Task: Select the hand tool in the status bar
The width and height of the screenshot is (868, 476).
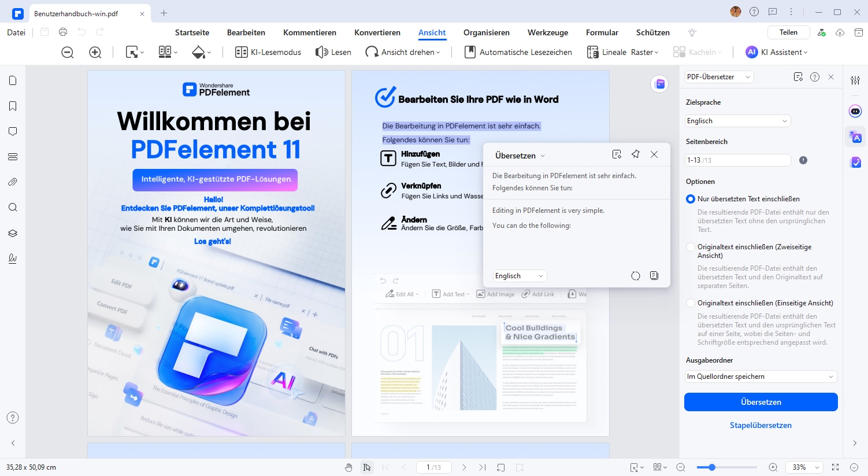Action: (348, 467)
